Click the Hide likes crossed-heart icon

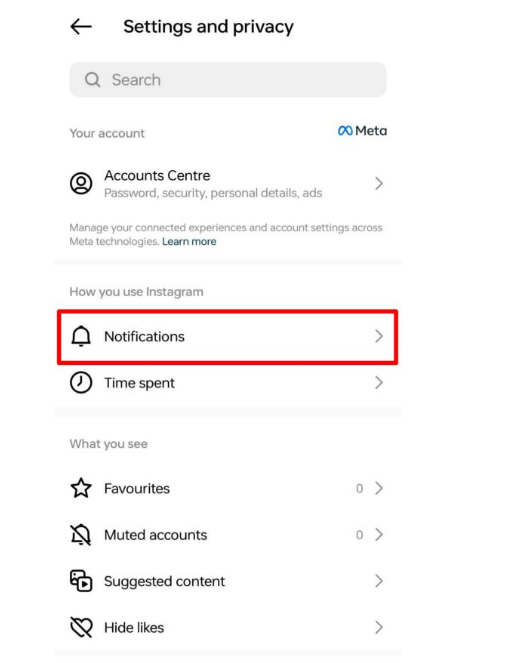coord(81,627)
